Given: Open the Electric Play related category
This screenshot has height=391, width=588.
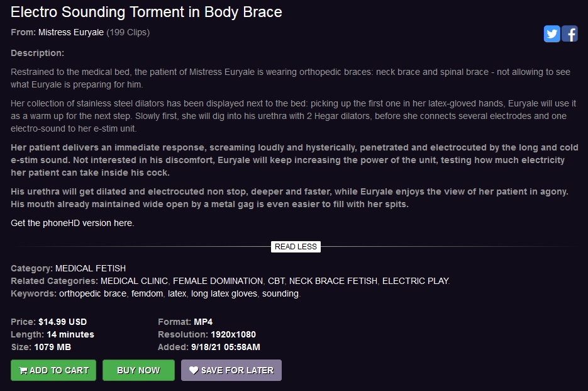Looking at the screenshot, I should click(x=415, y=281).
